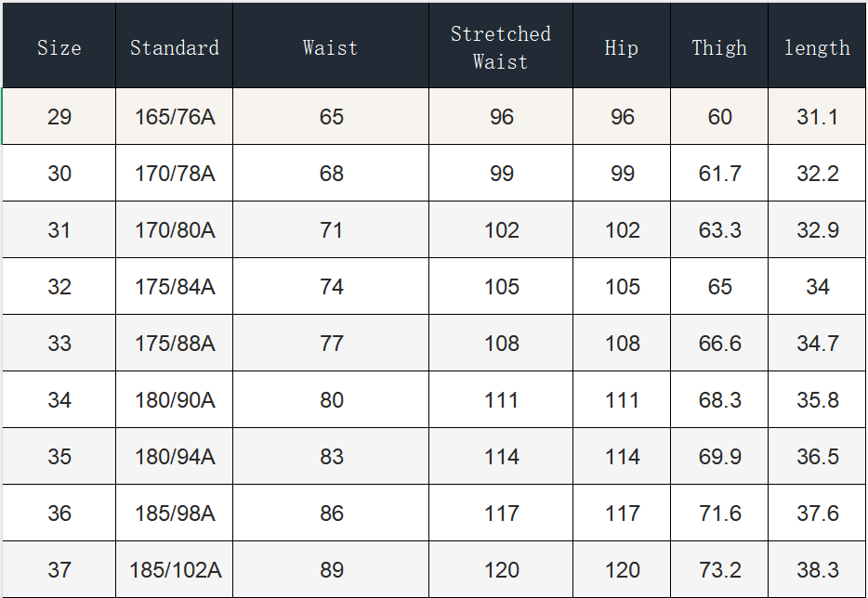Select the cell containing 165/76A

click(175, 117)
